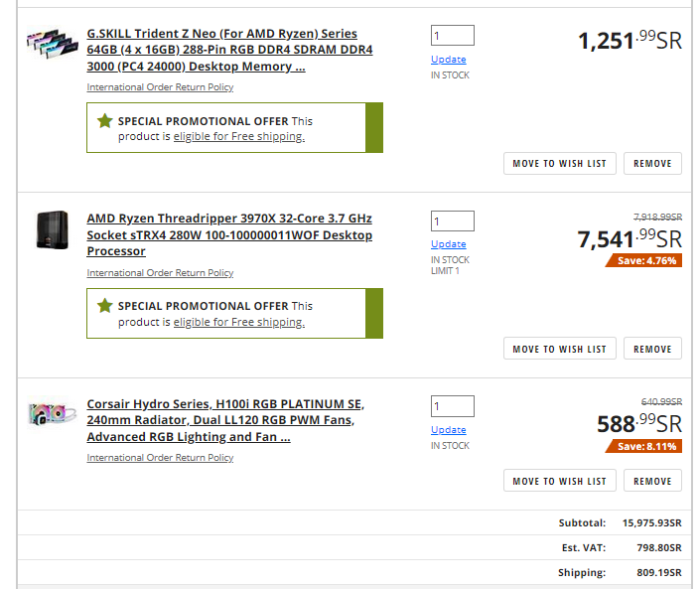
Task: Click quantity field for Corsair cooler
Action: pyautogui.click(x=452, y=406)
